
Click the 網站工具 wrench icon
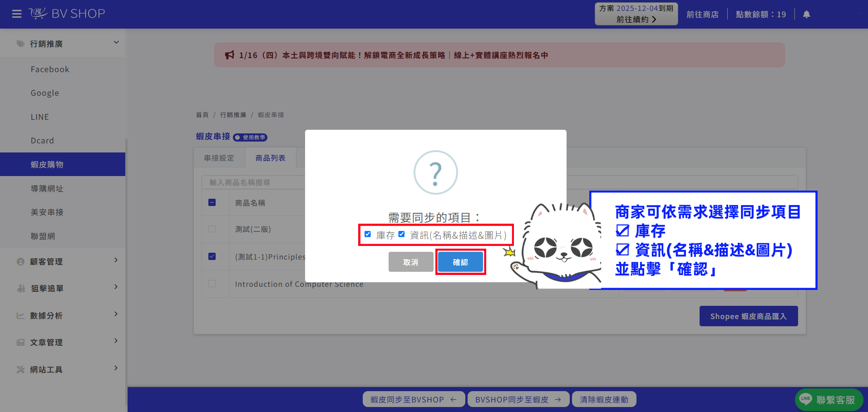[20, 369]
